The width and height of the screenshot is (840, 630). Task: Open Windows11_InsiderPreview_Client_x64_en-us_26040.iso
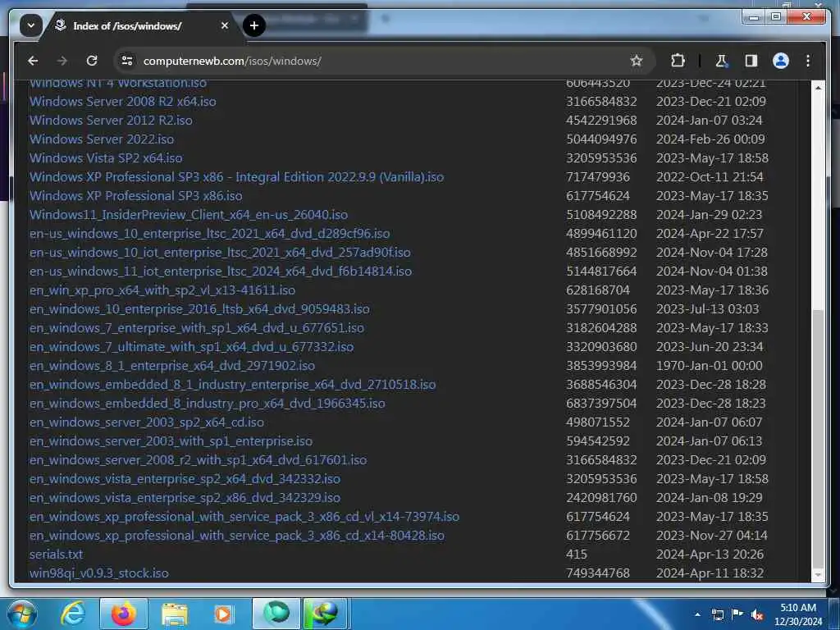point(189,215)
